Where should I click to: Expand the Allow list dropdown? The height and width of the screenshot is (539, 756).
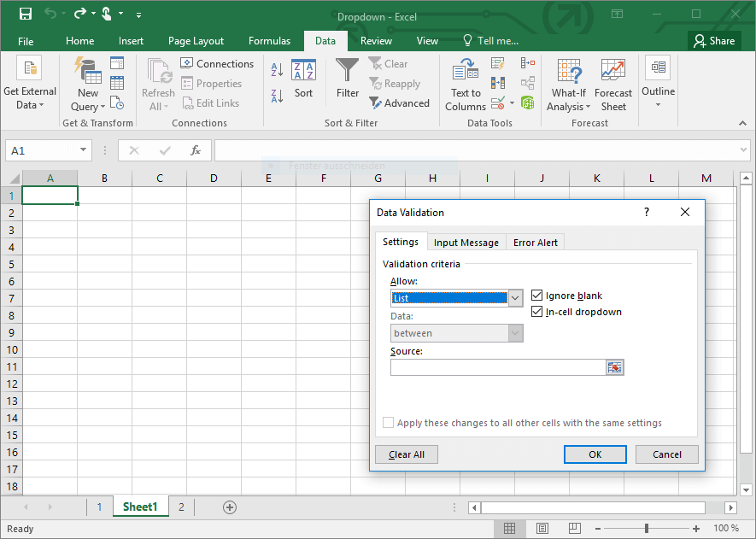click(x=515, y=298)
